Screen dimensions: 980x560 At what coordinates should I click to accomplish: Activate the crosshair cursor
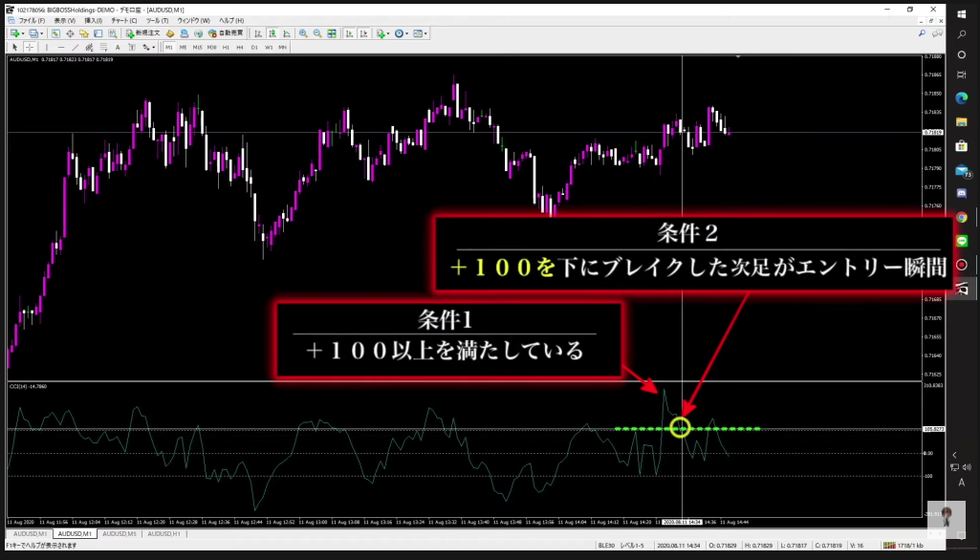tap(30, 48)
